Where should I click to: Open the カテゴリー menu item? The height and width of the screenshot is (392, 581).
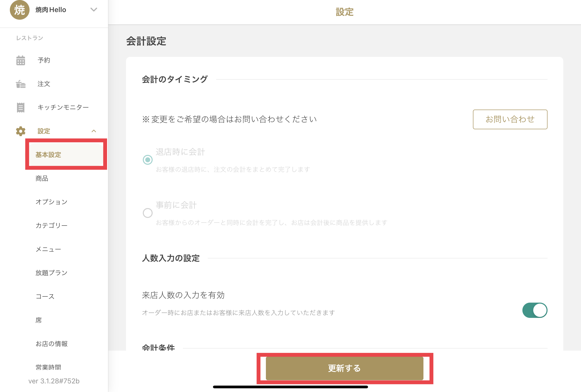tap(51, 226)
